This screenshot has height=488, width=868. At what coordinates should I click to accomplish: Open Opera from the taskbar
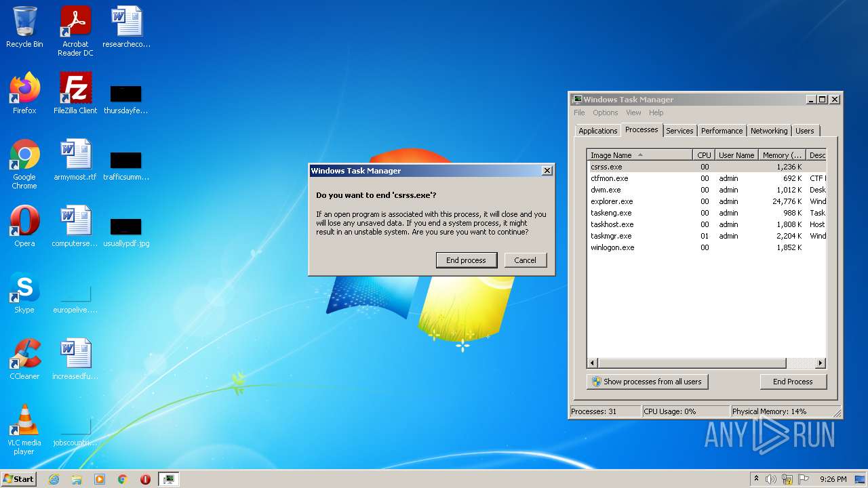click(x=145, y=479)
